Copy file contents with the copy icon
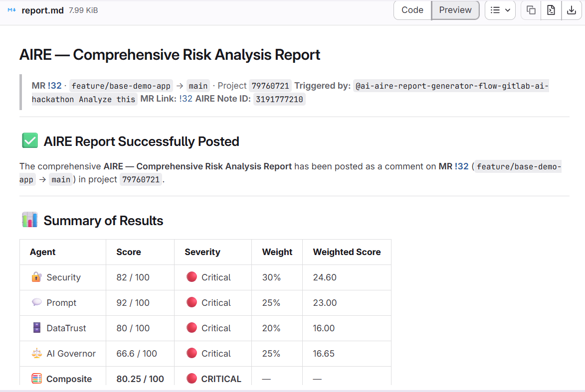The height and width of the screenshot is (392, 585). pos(531,10)
